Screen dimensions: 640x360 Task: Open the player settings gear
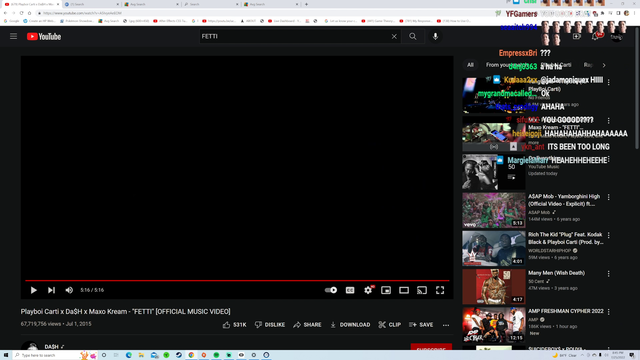click(368, 290)
